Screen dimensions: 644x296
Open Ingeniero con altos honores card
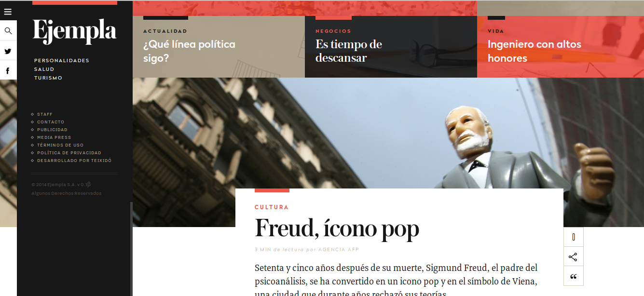click(x=534, y=51)
